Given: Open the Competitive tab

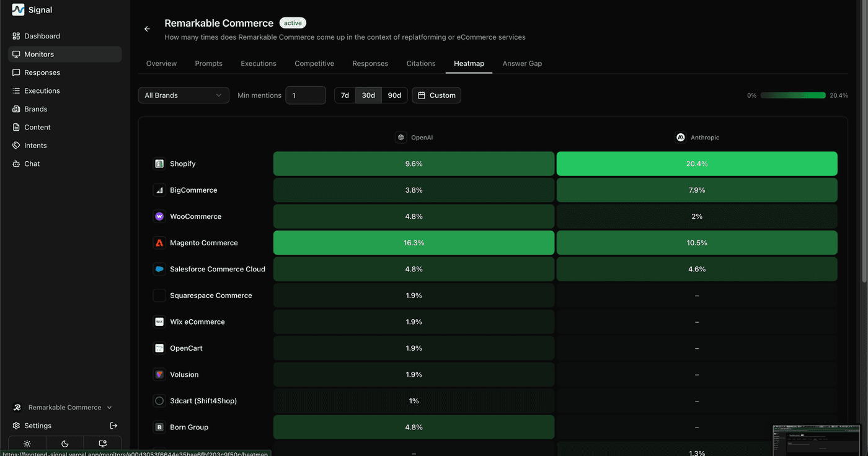Looking at the screenshot, I should (x=314, y=64).
